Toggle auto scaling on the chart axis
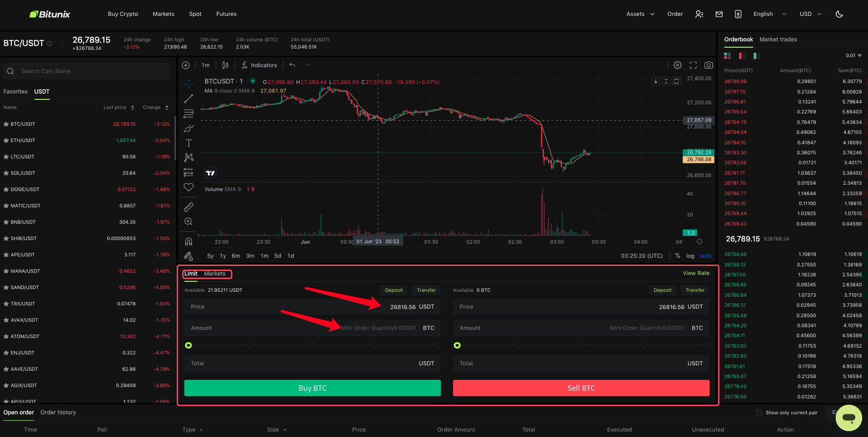 click(705, 255)
